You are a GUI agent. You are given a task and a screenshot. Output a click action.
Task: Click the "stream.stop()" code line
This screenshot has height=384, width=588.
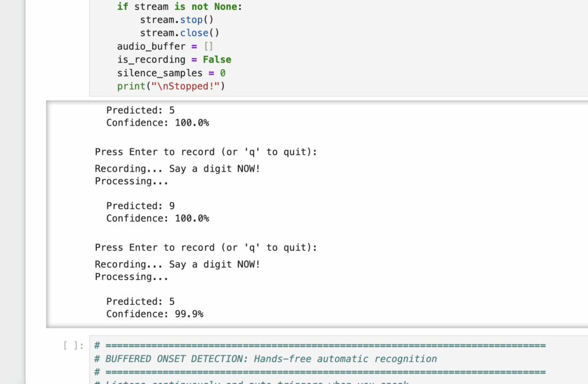[172, 20]
